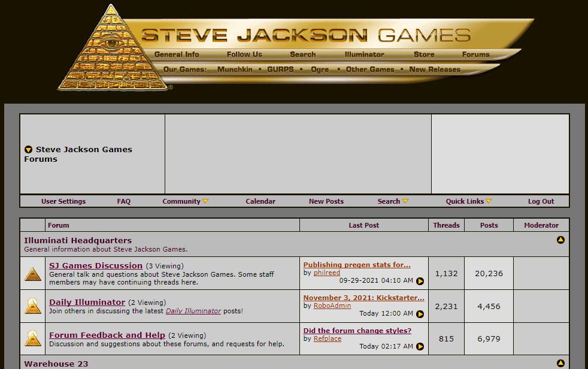Click the Last Post column header
The height and width of the screenshot is (369, 588).
click(363, 225)
